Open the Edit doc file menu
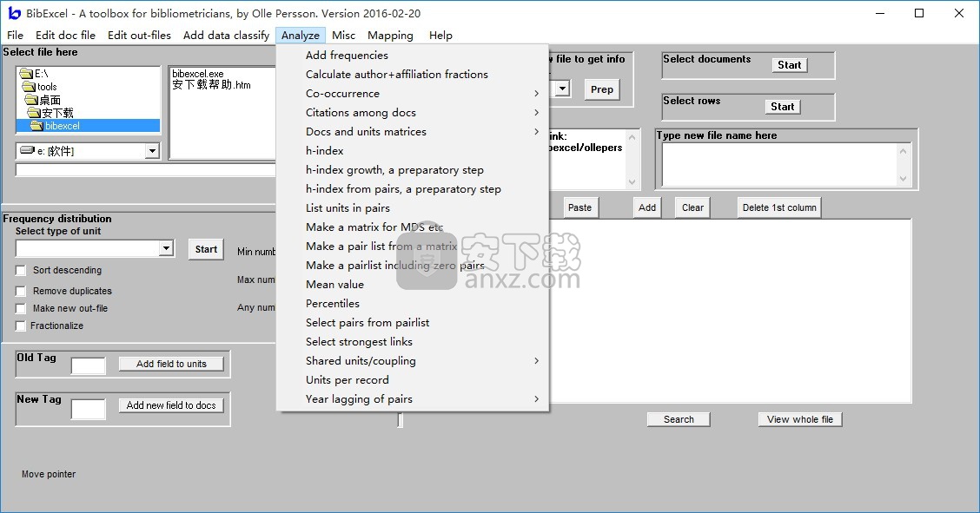The image size is (980, 513). coord(66,36)
